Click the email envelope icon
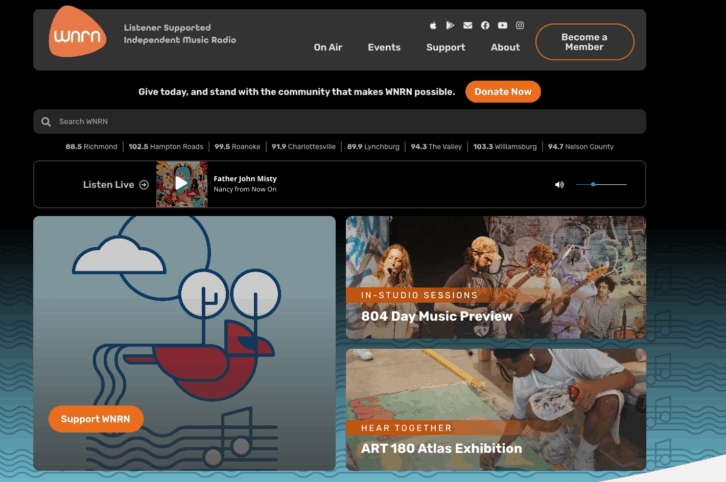 tap(468, 25)
